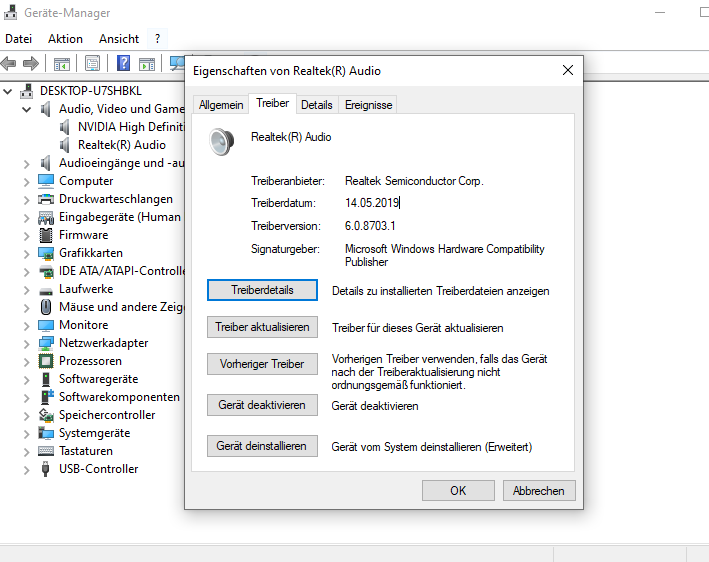Viewport: 709px width, 562px height.
Task: Click the speaker icon beside Realtek(R) Audio tree item
Action: [x=65, y=145]
